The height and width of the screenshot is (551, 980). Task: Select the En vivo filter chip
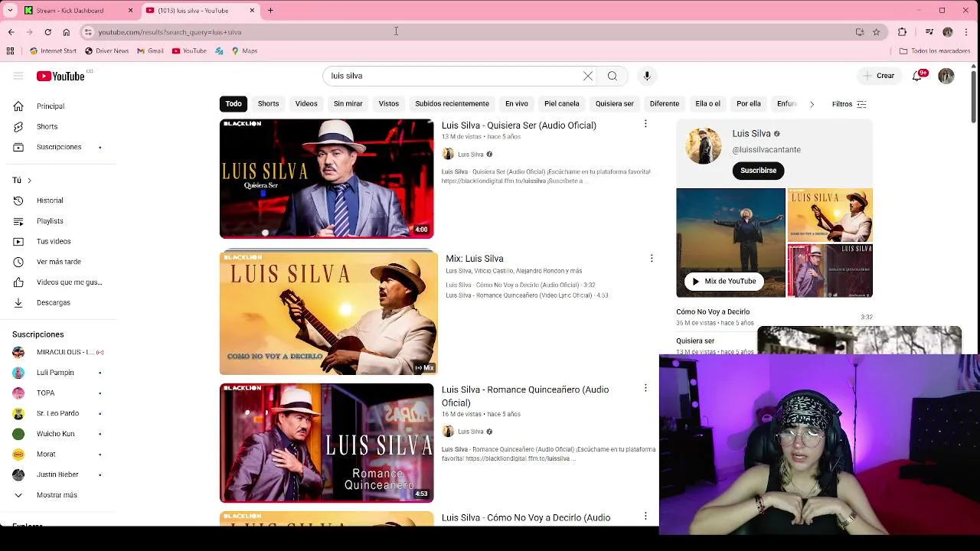[x=517, y=103]
